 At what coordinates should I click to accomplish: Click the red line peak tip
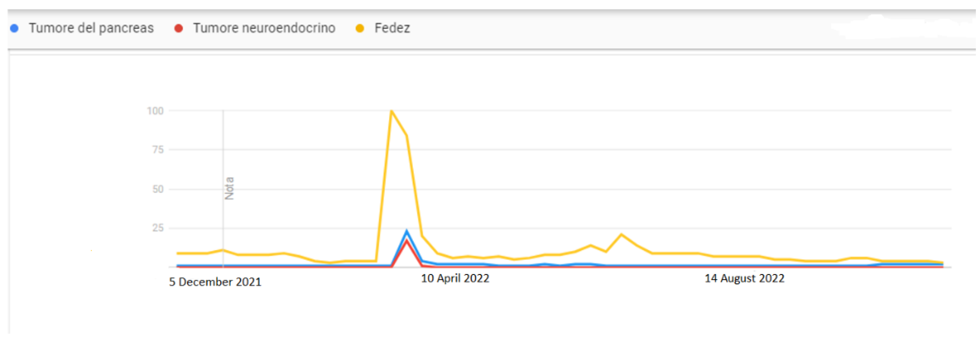407,241
